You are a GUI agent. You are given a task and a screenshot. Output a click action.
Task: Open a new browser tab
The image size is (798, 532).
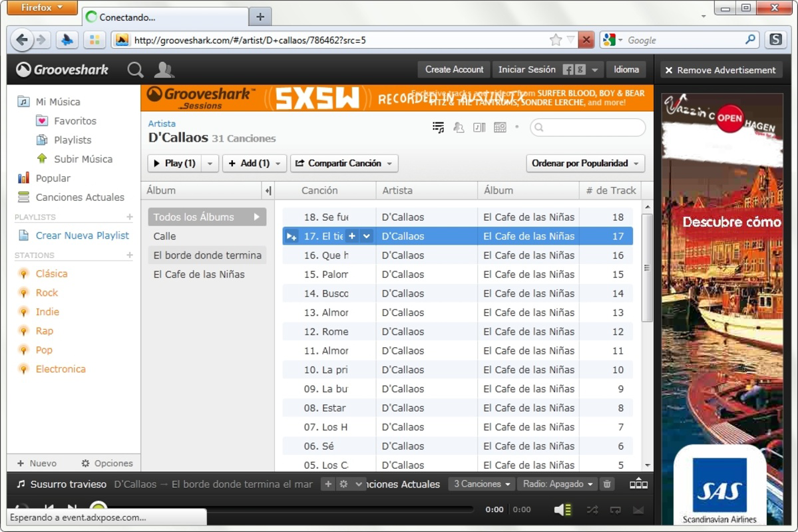click(260, 17)
